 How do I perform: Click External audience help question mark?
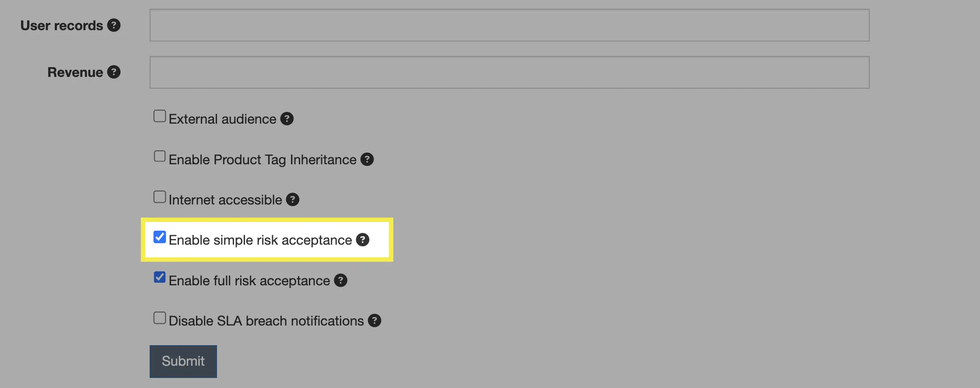click(287, 119)
